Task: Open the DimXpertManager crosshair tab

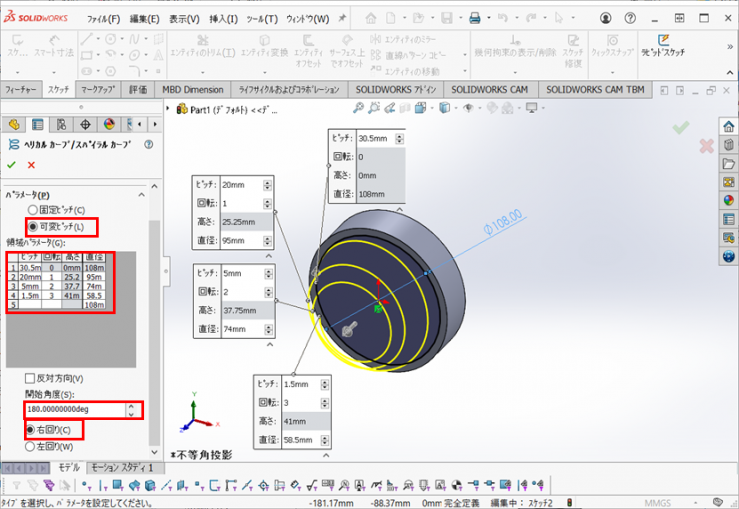Action: (85, 124)
